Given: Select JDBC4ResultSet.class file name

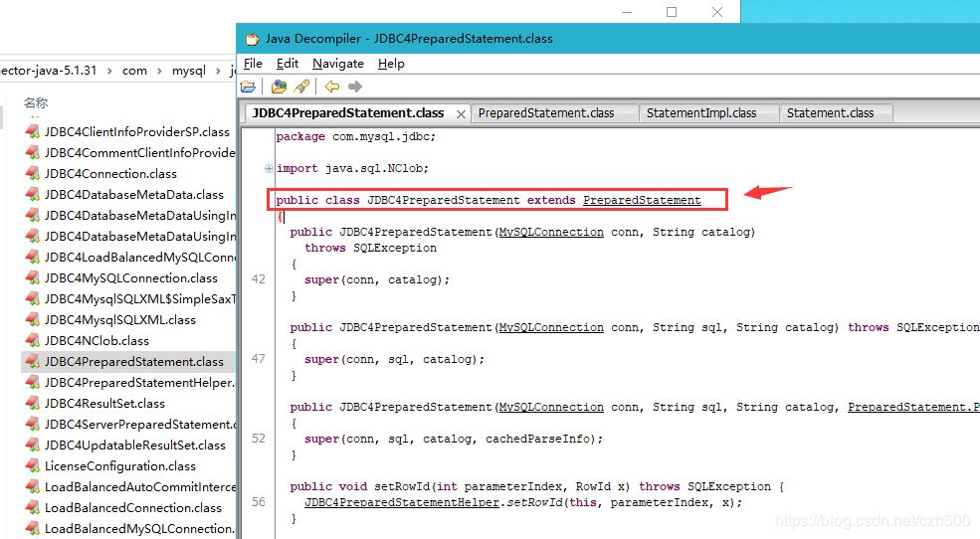Looking at the screenshot, I should [x=105, y=404].
